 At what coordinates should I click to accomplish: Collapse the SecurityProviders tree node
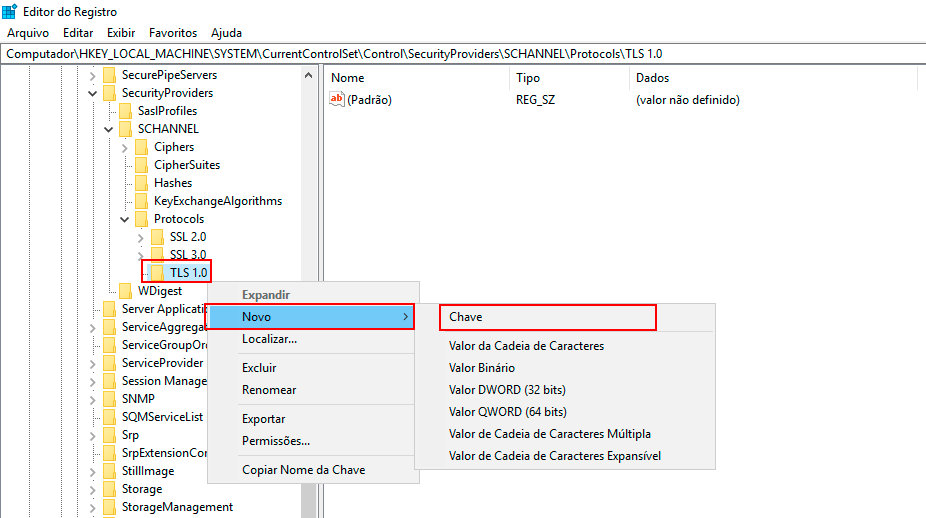pyautogui.click(x=92, y=93)
